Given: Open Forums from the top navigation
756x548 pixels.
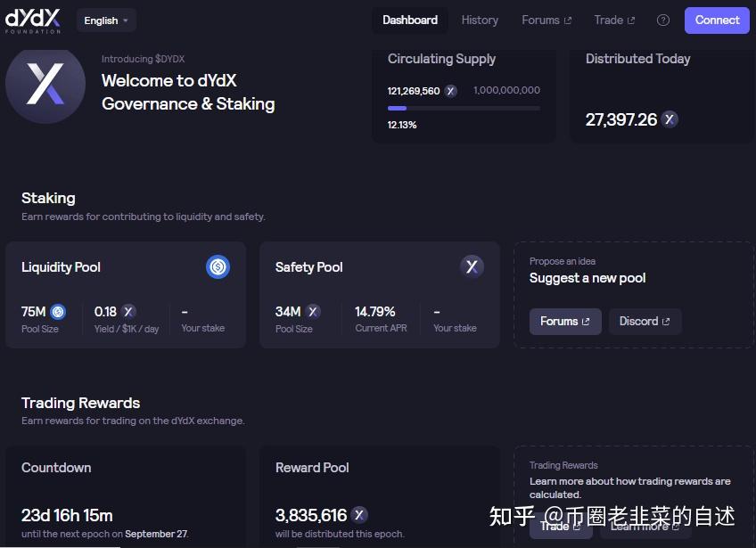Looking at the screenshot, I should (x=546, y=20).
